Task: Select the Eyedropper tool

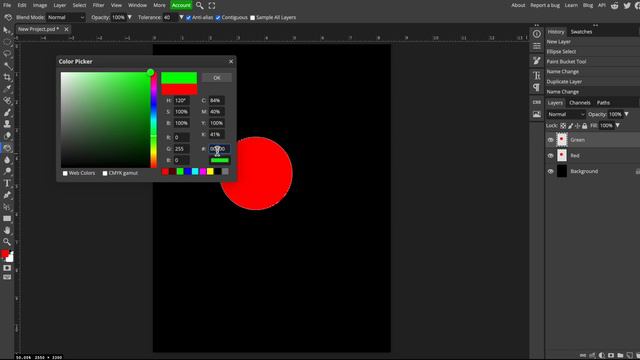Action: point(7,89)
